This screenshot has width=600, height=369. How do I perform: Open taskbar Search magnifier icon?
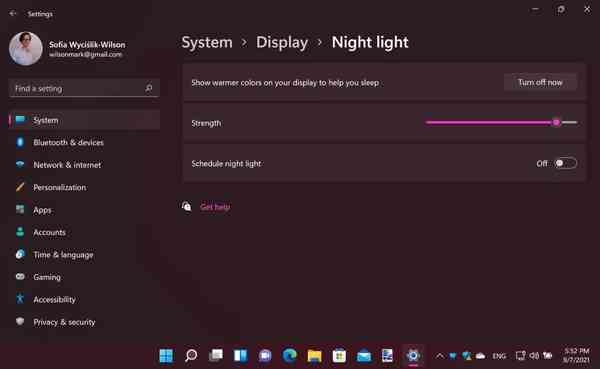[191, 356]
